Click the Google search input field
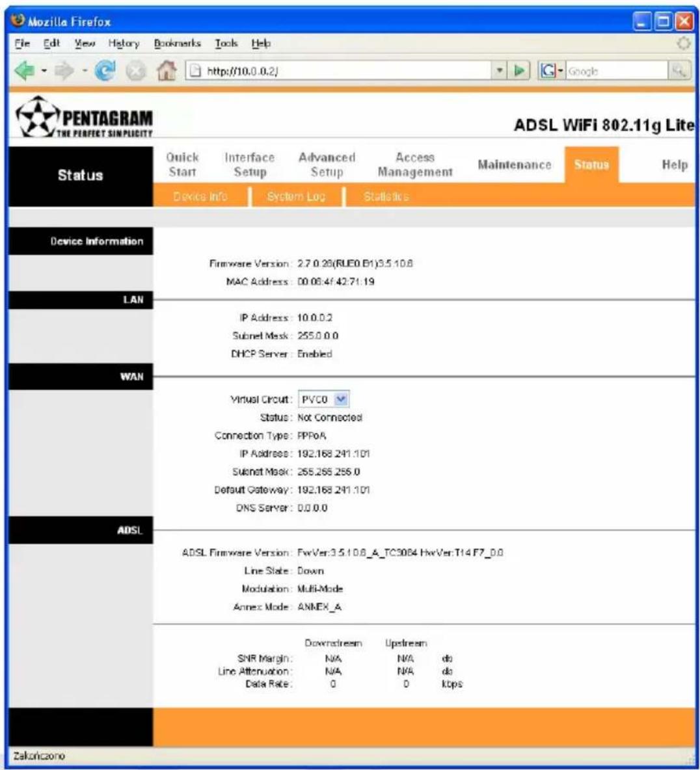Viewport: 700px width, 770px height. click(x=617, y=71)
